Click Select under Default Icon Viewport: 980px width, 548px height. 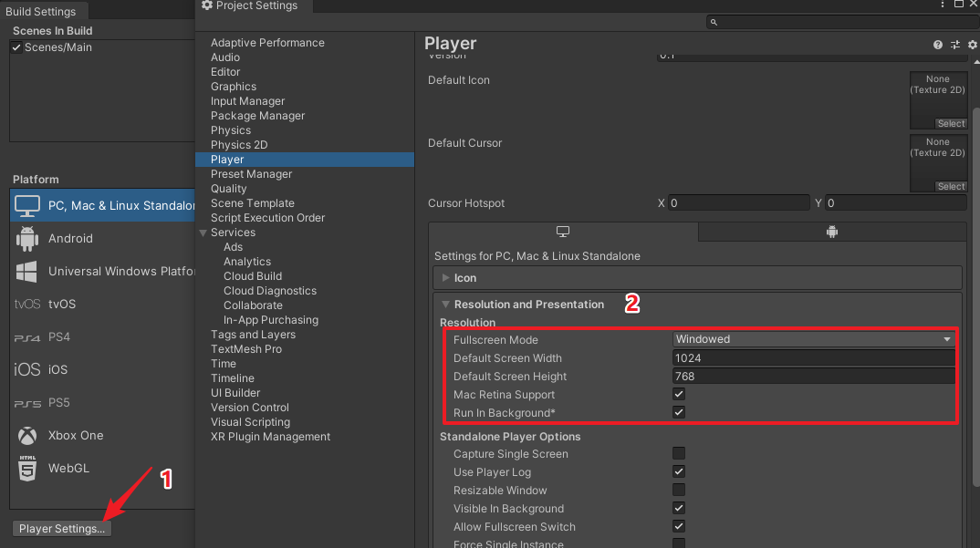pyautogui.click(x=951, y=124)
